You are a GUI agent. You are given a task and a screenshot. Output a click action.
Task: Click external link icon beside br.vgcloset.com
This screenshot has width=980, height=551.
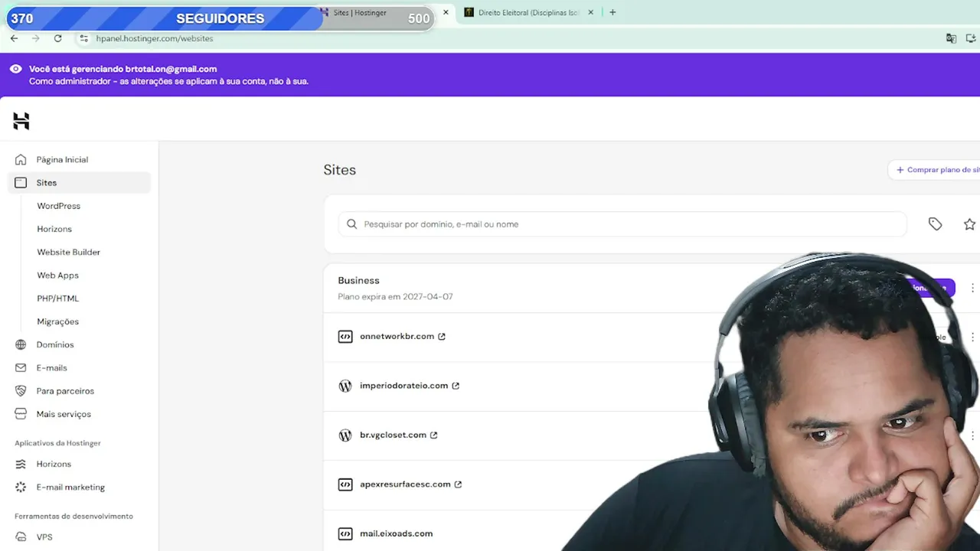[x=433, y=435]
